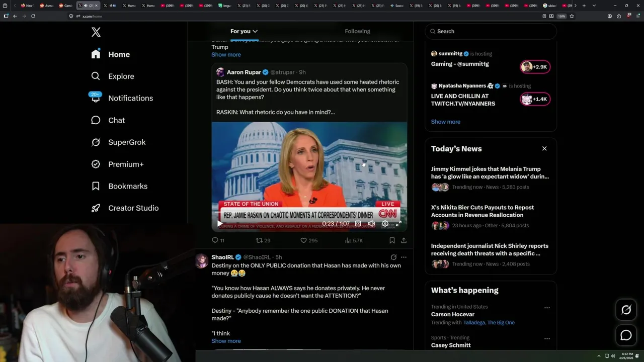Open the For you timeline dropdown
This screenshot has width=644, height=362.
[244, 31]
